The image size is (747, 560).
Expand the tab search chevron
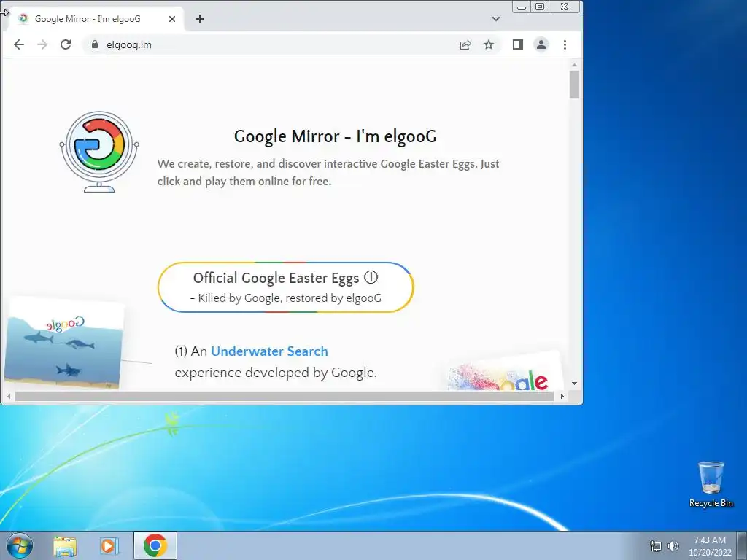click(496, 19)
